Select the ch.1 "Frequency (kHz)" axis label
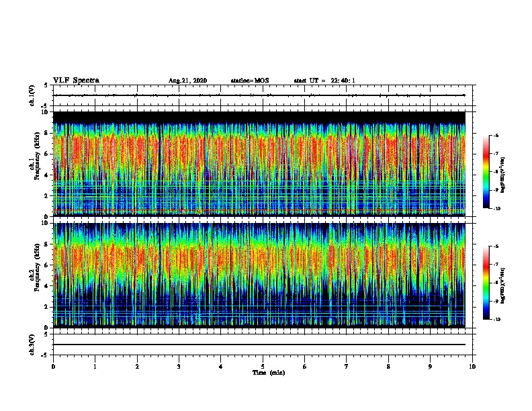 [37, 156]
